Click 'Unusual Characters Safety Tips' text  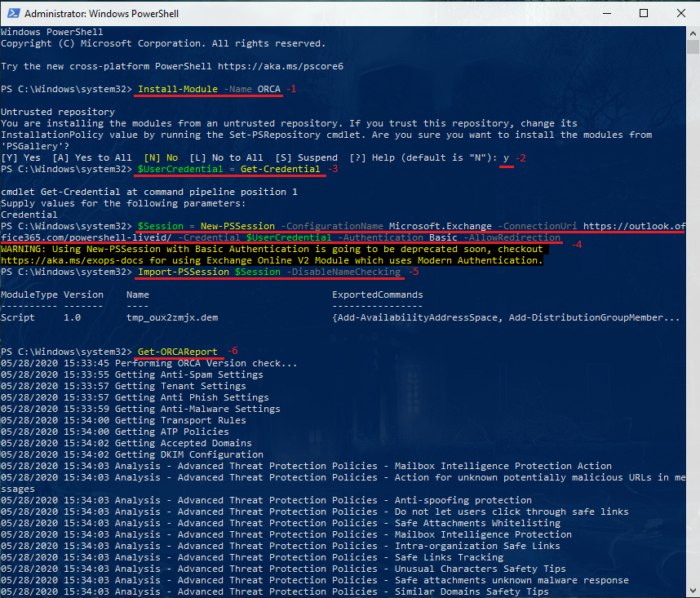pyautogui.click(x=480, y=569)
